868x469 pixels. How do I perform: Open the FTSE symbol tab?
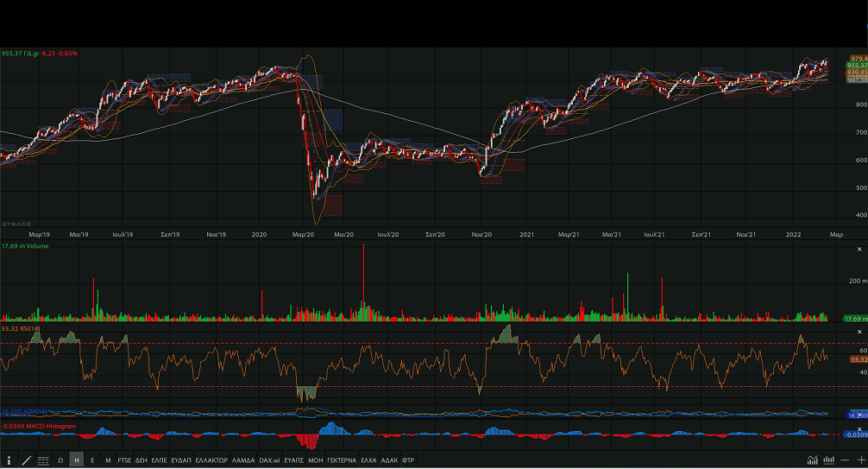(125, 460)
